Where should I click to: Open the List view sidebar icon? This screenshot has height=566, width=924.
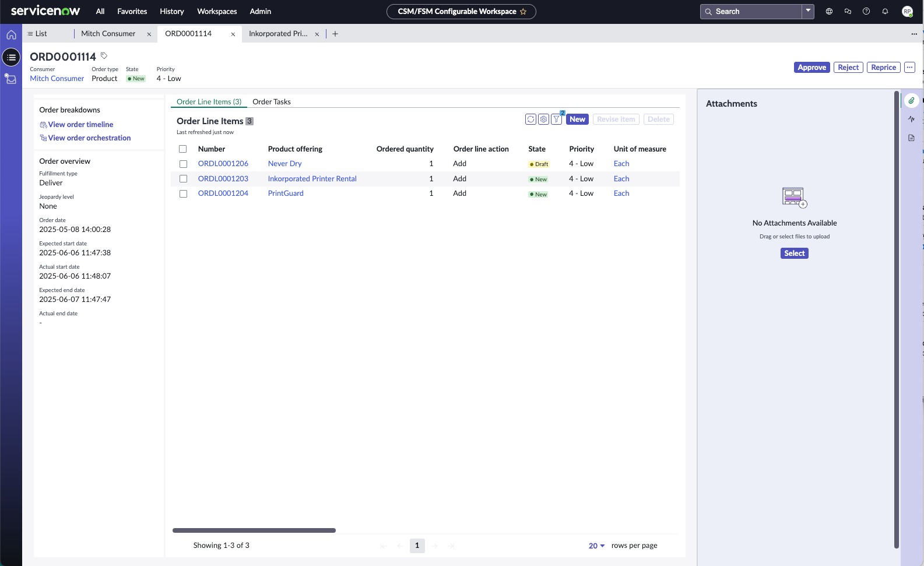(11, 57)
